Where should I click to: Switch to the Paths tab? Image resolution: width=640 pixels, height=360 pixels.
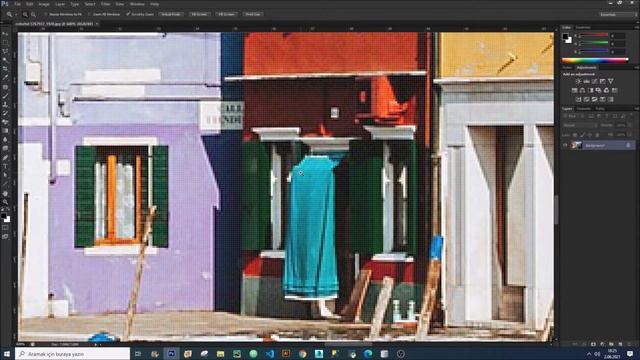point(600,109)
